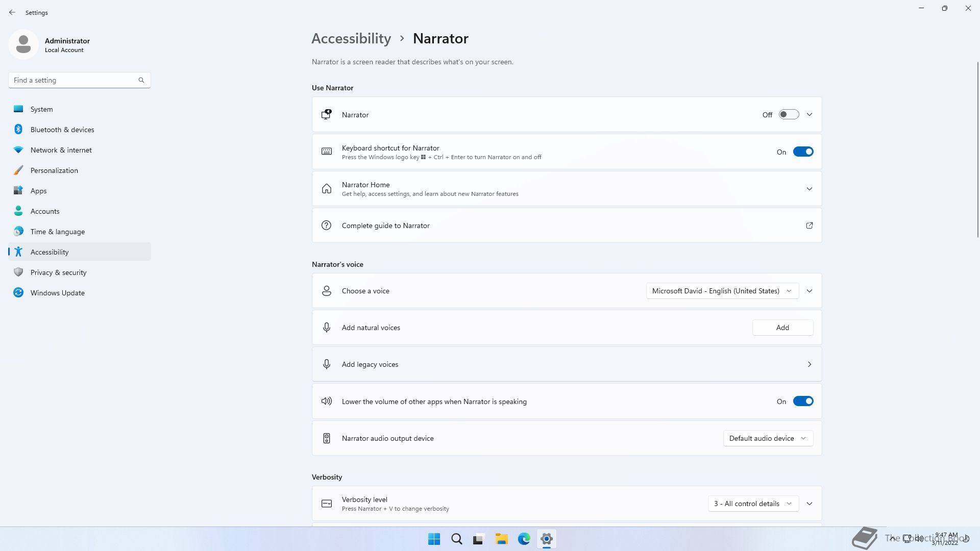
Task: Click the speaker device icon beside audio output
Action: (327, 438)
